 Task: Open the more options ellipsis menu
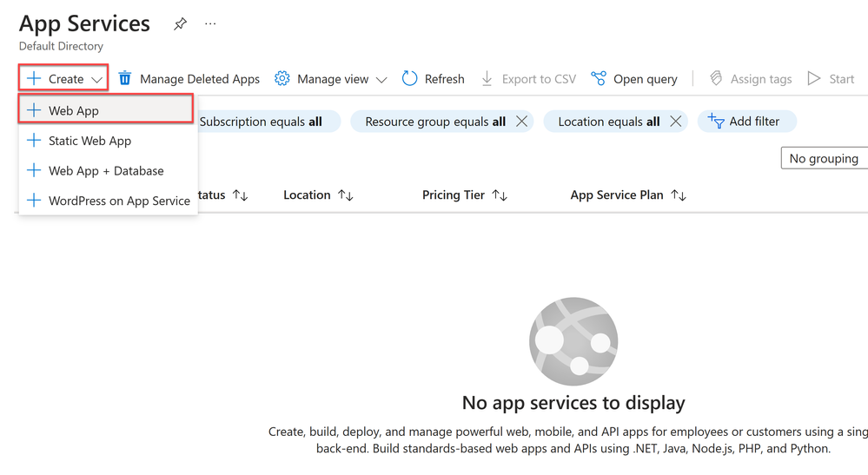(210, 23)
